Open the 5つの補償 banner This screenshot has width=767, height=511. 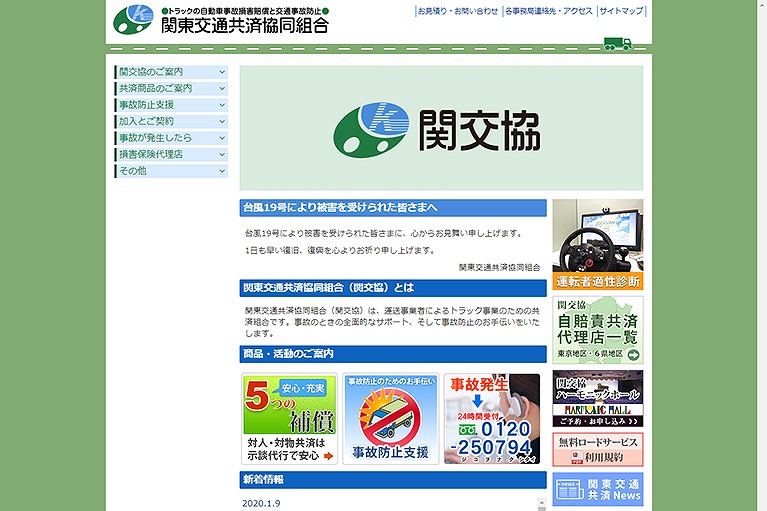point(290,419)
